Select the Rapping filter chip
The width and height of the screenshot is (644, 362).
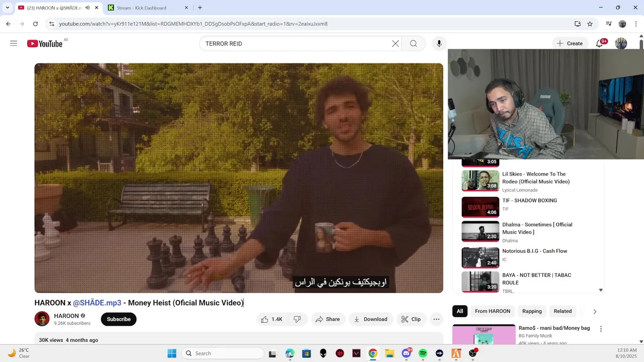click(x=532, y=311)
